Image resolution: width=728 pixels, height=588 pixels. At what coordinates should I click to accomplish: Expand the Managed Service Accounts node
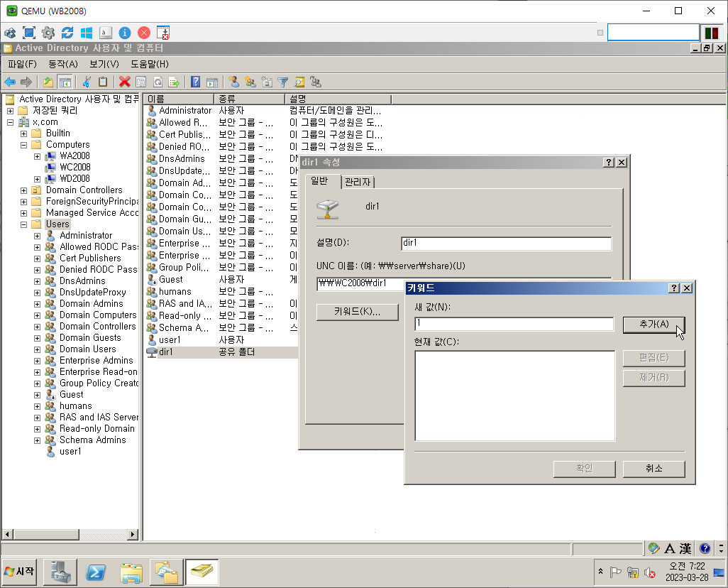(x=23, y=213)
